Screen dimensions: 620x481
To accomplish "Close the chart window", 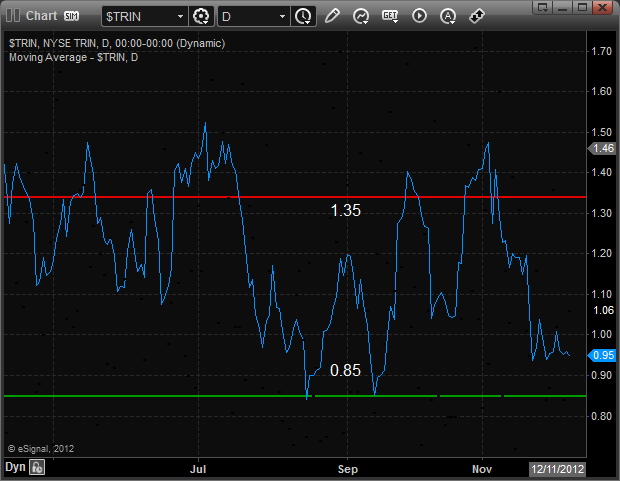I will (603, 7).
